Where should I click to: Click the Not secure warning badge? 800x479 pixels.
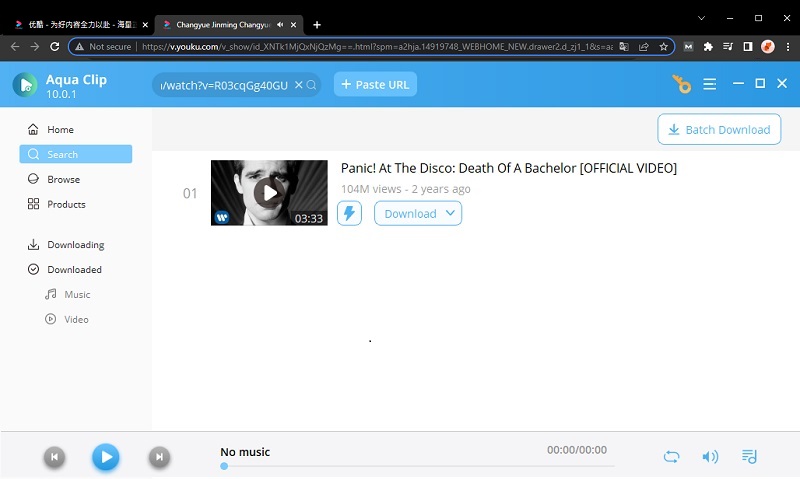[x=103, y=46]
